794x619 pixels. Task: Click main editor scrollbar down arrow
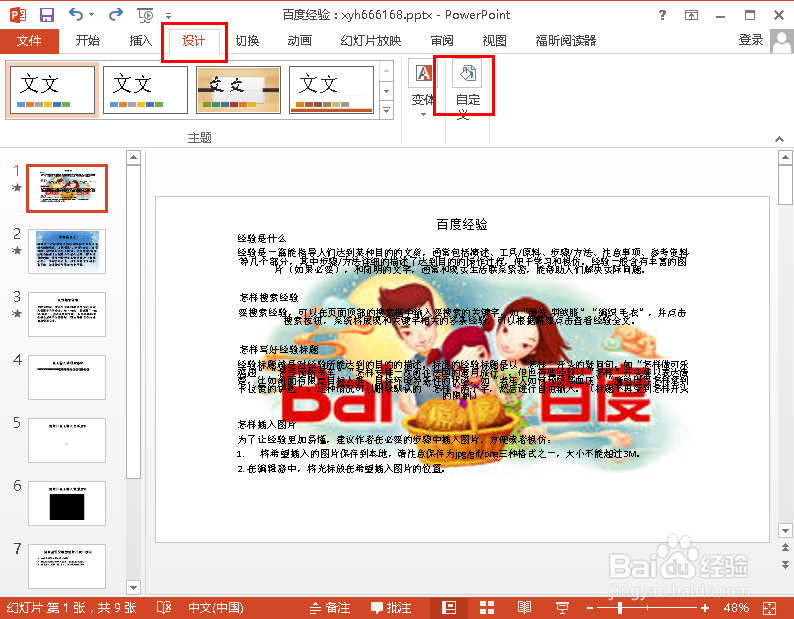pyautogui.click(x=785, y=531)
